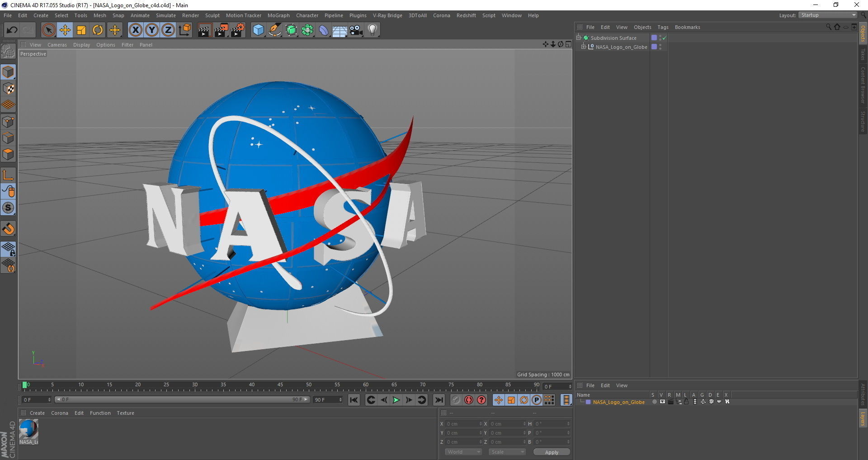
Task: Add a Light object
Action: pos(373,30)
